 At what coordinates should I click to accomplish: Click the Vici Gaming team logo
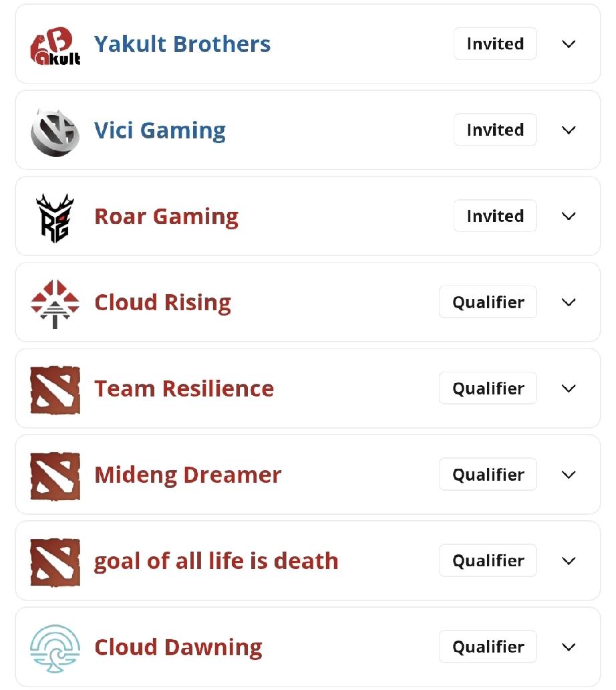pos(55,131)
